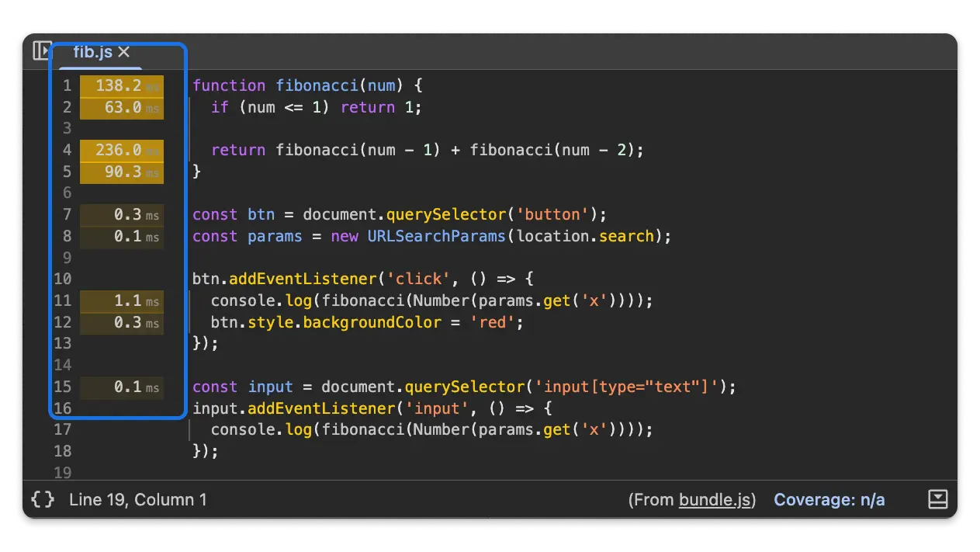Click the 138.2 ms timing badge
The width and height of the screenshot is (980, 552).
point(122,86)
